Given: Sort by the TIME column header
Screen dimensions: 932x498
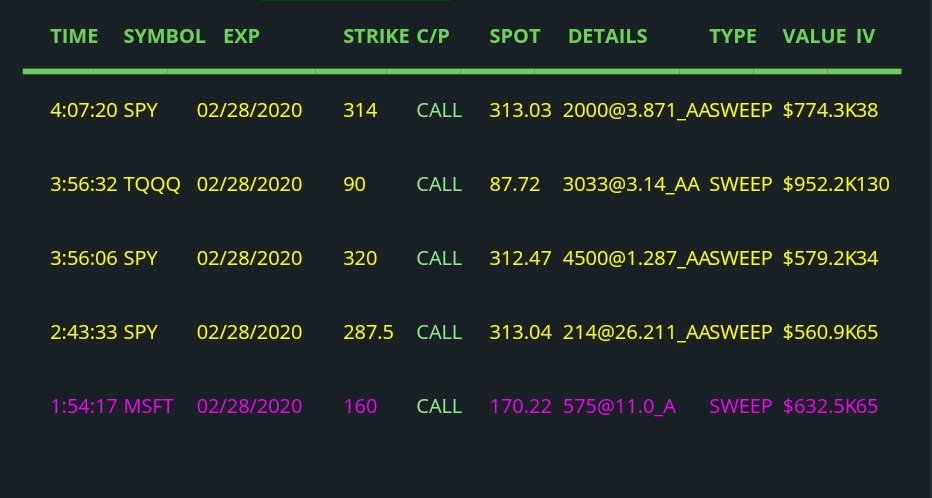Looking at the screenshot, I should click(74, 36).
